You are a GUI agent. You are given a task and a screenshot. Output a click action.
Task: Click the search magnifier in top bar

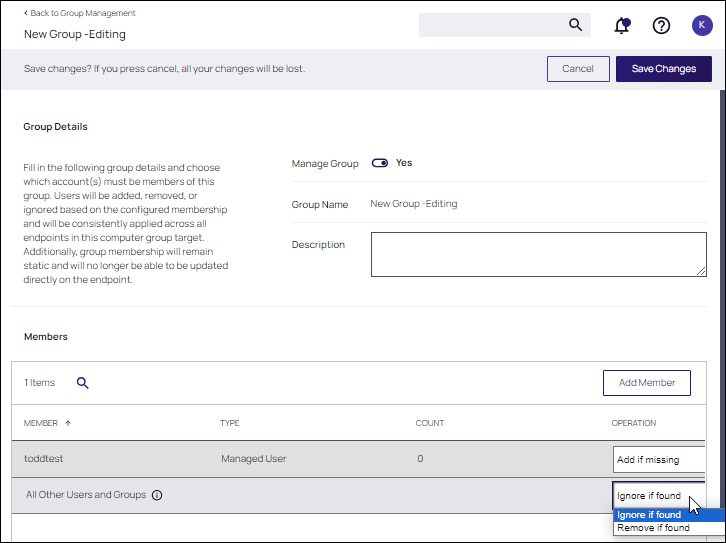[575, 25]
